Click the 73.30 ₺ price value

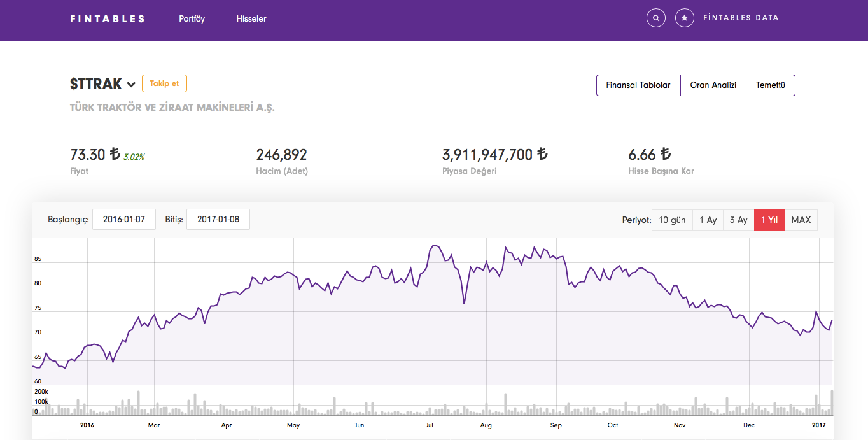click(x=95, y=154)
